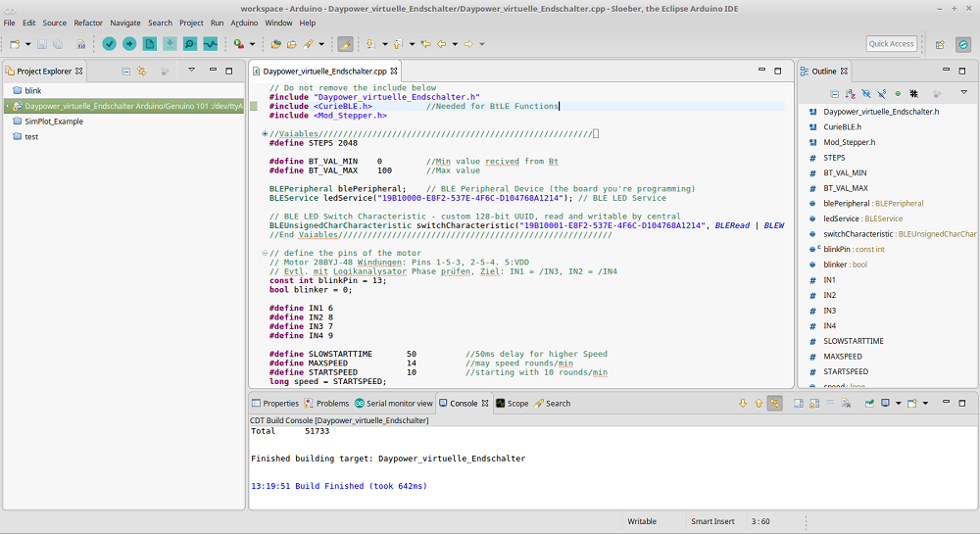The image size is (980, 534).
Task: Collapse the motor pins comment block
Action: [x=265, y=253]
